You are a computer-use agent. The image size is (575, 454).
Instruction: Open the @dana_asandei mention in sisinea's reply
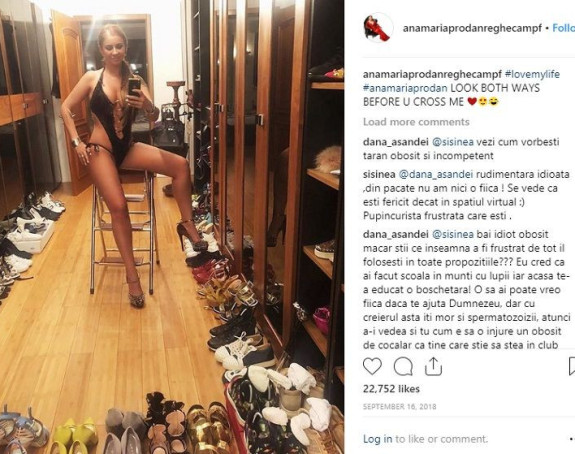[x=435, y=174]
